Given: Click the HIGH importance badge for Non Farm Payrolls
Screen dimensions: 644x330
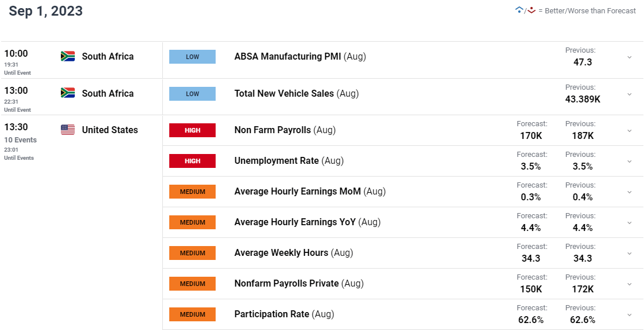Looking at the screenshot, I should pyautogui.click(x=192, y=130).
